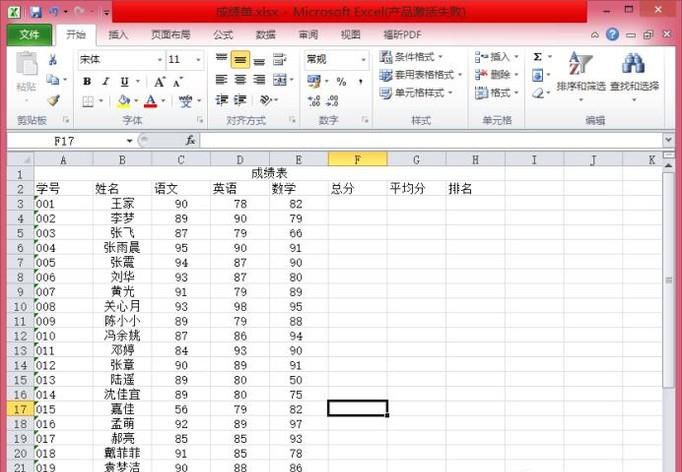Align text to bottom of cell
The height and width of the screenshot is (472, 682).
(x=259, y=60)
